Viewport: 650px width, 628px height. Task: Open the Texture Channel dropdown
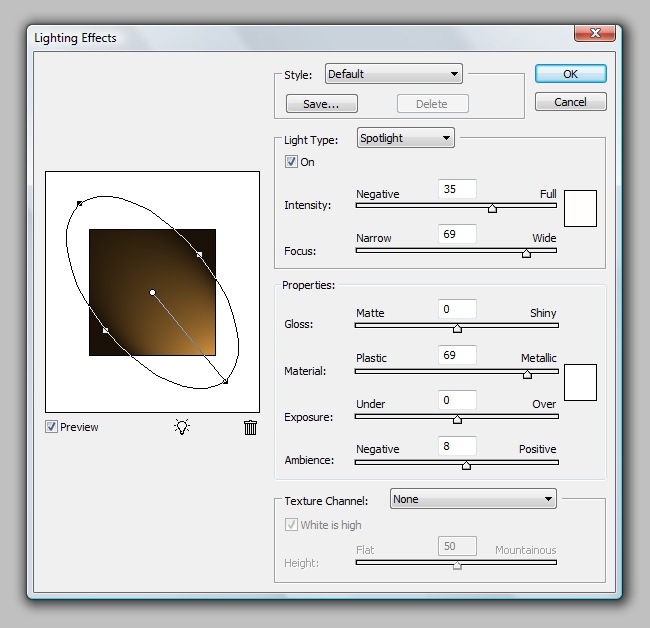click(x=472, y=499)
